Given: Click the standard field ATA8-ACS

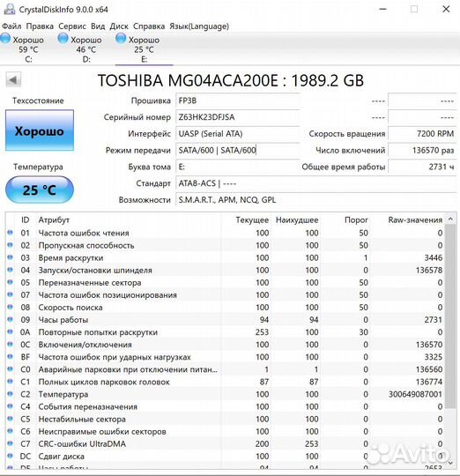Looking at the screenshot, I should (316, 183).
